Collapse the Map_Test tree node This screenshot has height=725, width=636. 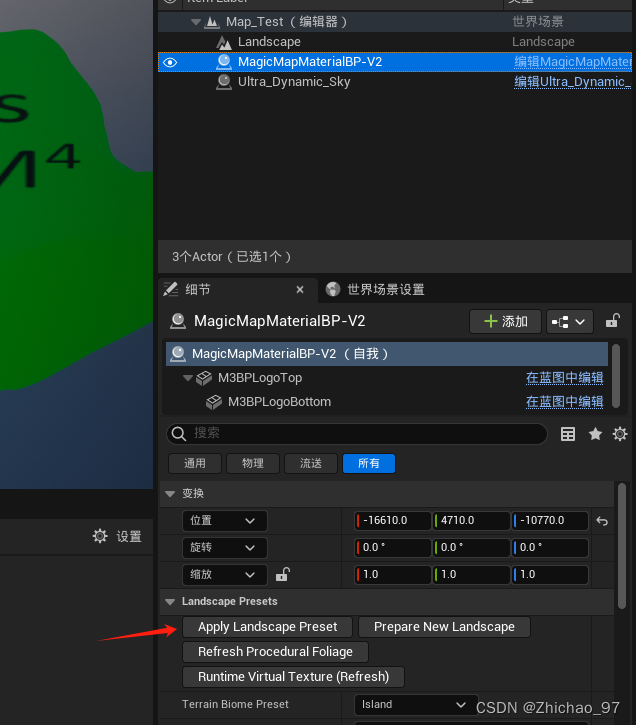pyautogui.click(x=196, y=22)
